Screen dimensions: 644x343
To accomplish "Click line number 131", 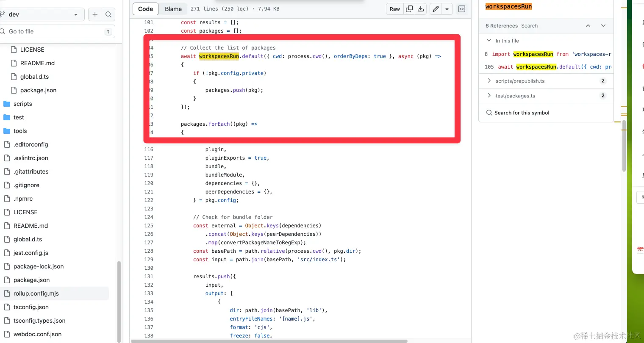I will [149, 277].
